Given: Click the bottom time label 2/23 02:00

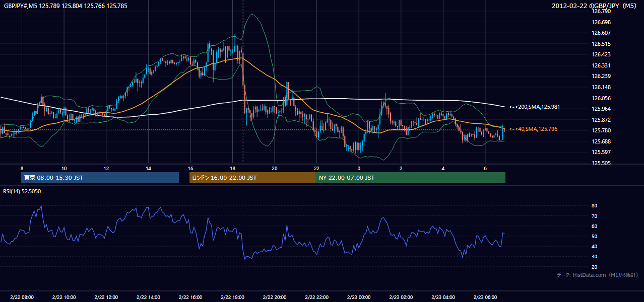Looking at the screenshot, I should pyautogui.click(x=401, y=297).
